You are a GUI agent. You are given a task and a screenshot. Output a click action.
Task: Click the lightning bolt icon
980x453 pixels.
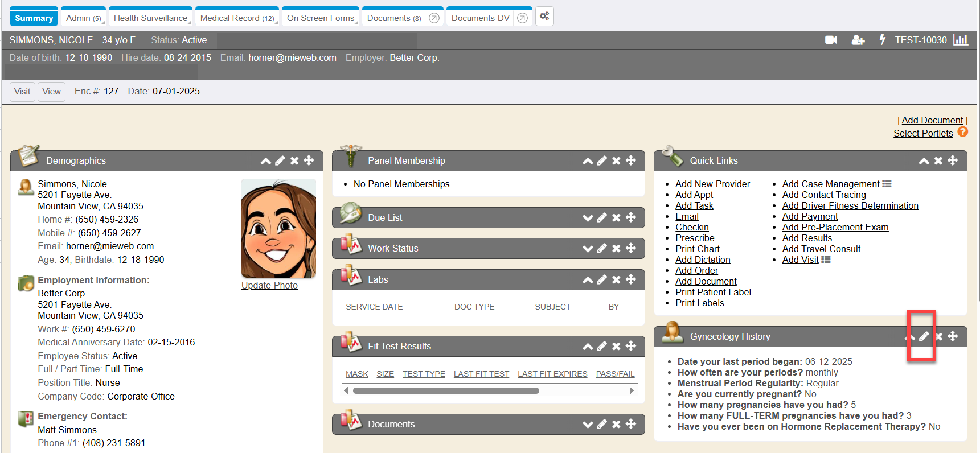(882, 40)
